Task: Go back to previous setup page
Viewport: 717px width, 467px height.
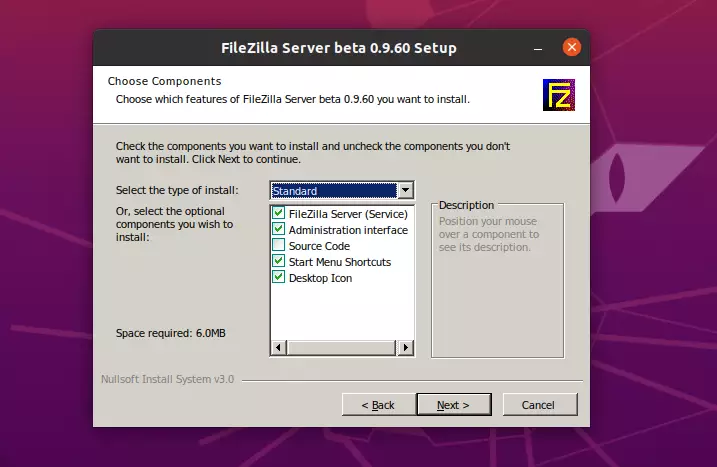Action: (x=378, y=405)
